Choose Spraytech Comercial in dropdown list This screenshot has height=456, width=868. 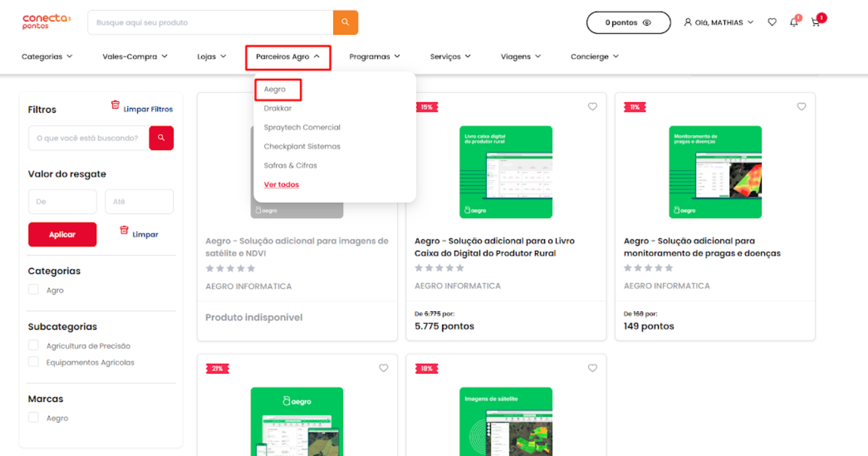[302, 128]
